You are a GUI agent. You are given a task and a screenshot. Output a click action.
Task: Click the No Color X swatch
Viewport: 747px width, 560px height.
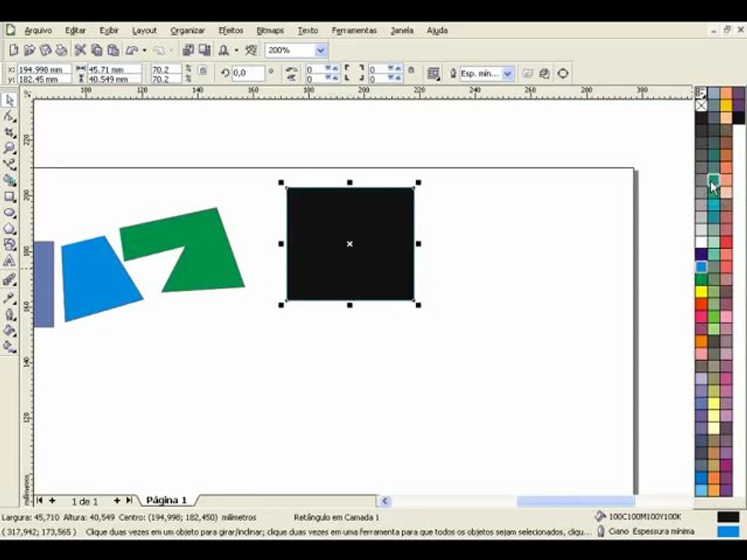[701, 105]
